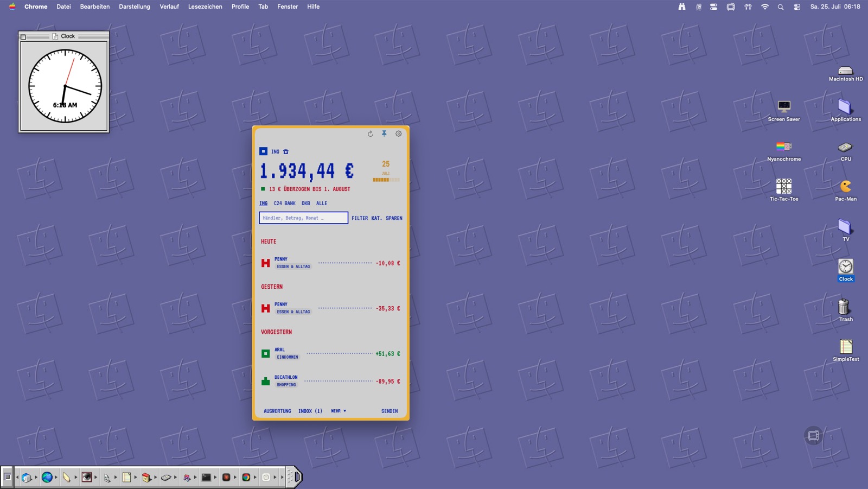Open the MEHR dropdown in the widget
The width and height of the screenshot is (868, 489).
339,411
